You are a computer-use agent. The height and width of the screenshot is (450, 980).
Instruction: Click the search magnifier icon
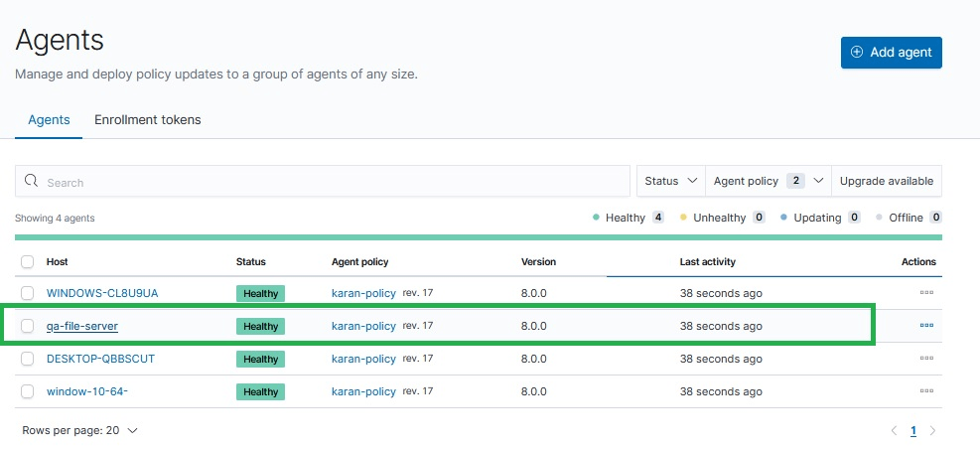click(31, 181)
